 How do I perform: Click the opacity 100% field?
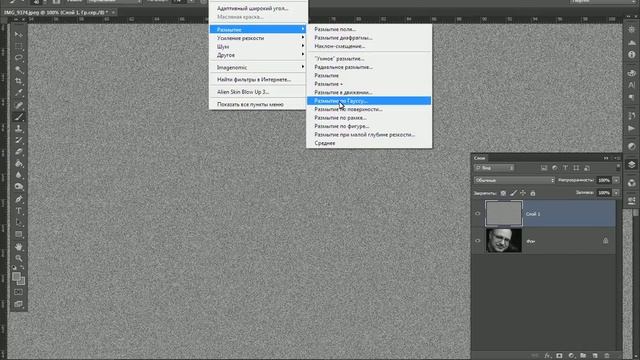point(604,180)
